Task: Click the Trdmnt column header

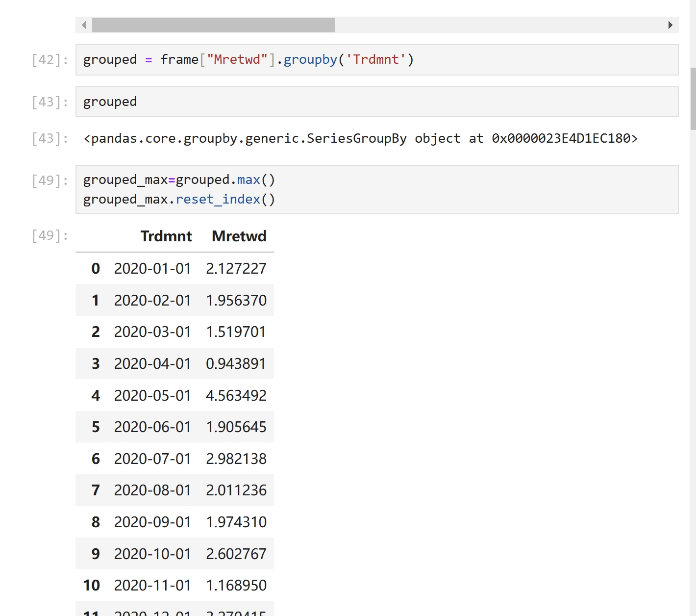Action: [166, 236]
